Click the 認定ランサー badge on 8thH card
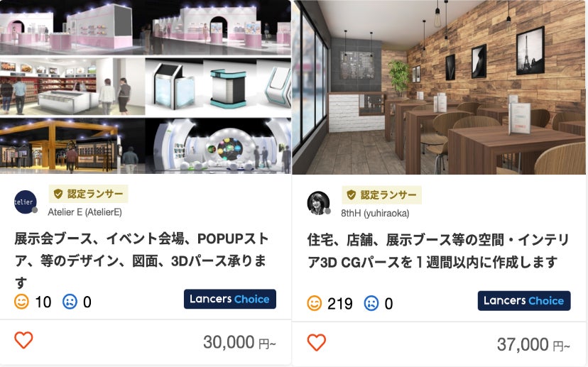Viewport: 588px width, 367px height. 382,195
